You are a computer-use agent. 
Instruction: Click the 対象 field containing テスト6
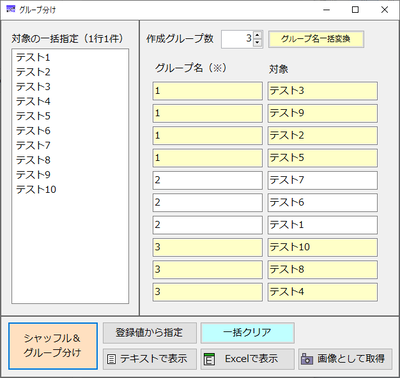[x=323, y=202]
